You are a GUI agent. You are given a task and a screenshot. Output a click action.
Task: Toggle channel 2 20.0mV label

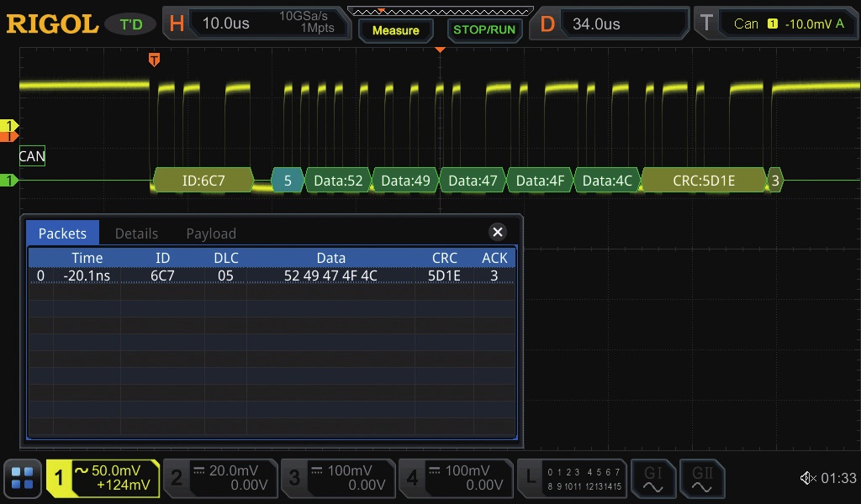[x=220, y=478]
